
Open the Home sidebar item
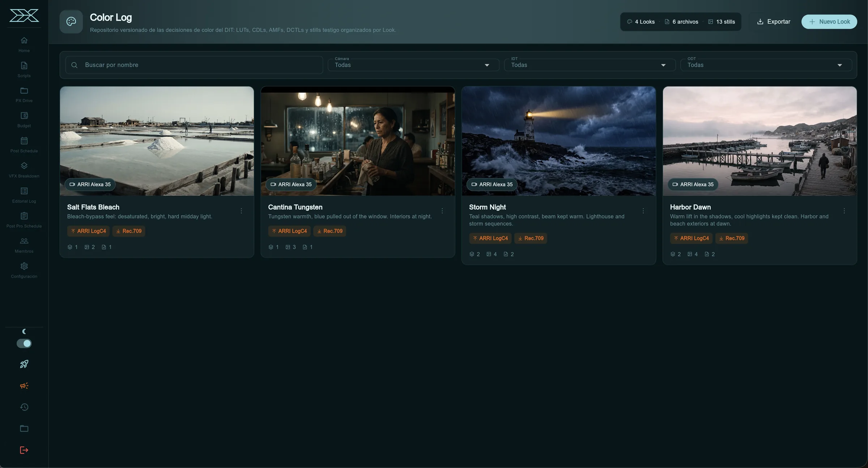(x=24, y=45)
